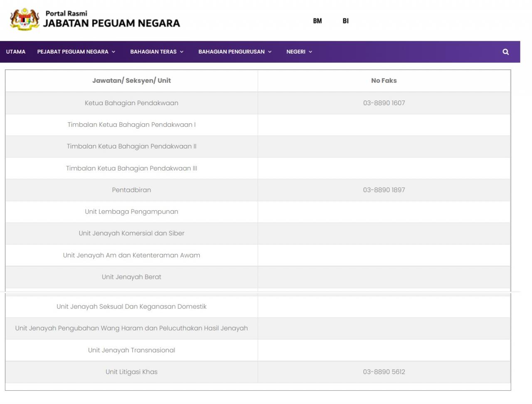532x404 pixels.
Task: Click fax number 03-8890 1607
Action: pos(384,103)
